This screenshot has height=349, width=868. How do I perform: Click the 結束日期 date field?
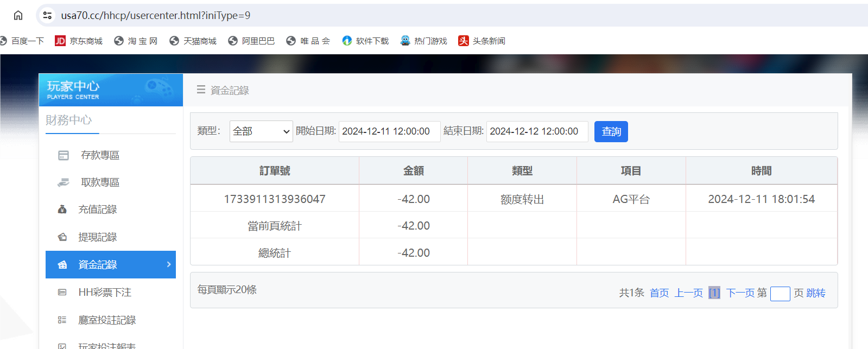[537, 131]
